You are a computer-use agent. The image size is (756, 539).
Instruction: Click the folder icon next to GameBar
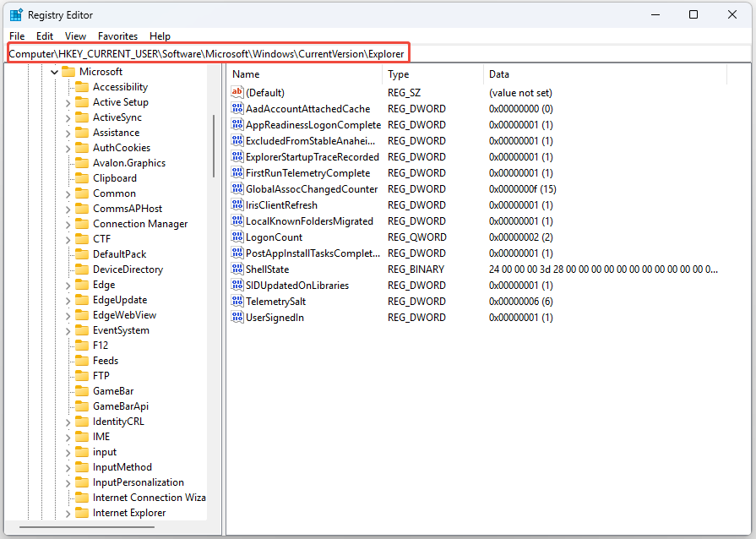click(x=82, y=391)
